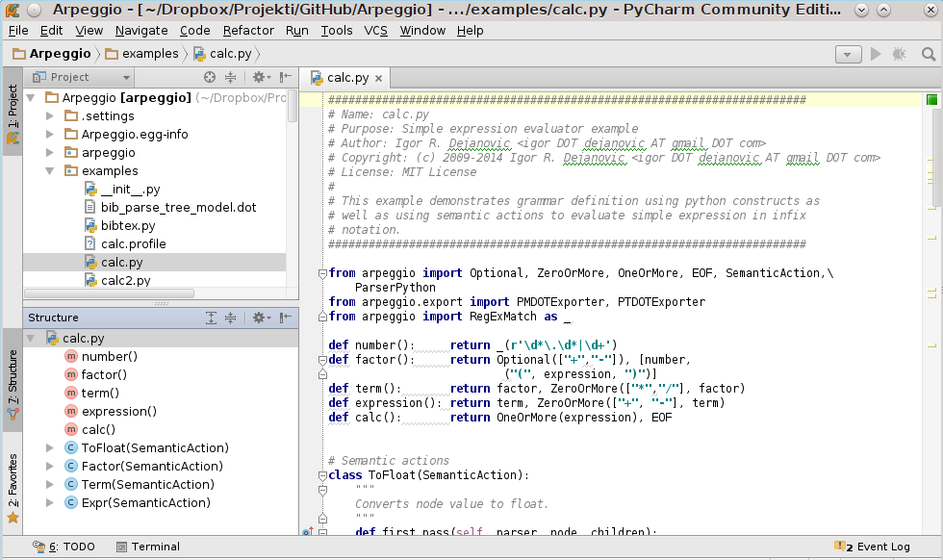Click Collapse All icon in Structure panel
Viewport: 943px width, 560px height.
click(x=230, y=318)
